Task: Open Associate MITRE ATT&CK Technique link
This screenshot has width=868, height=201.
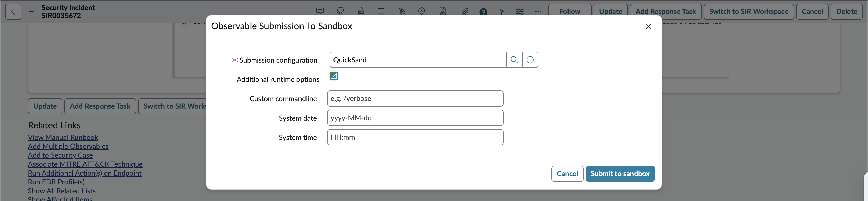Action: tap(85, 164)
